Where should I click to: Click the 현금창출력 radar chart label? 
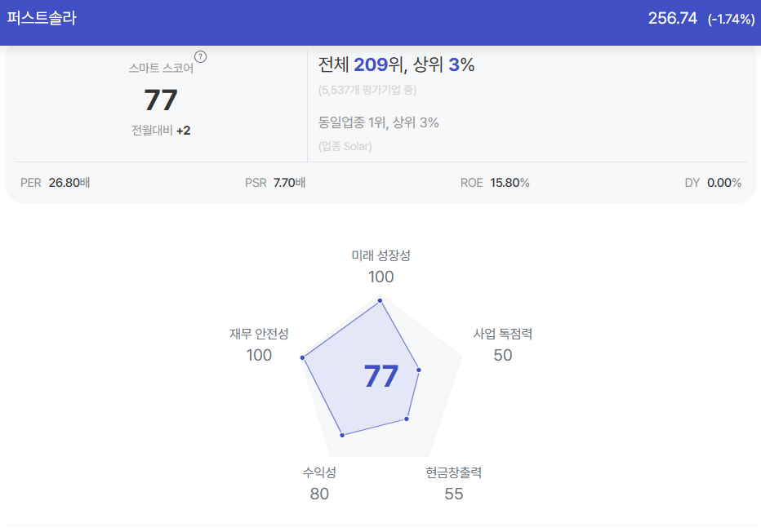pos(453,472)
